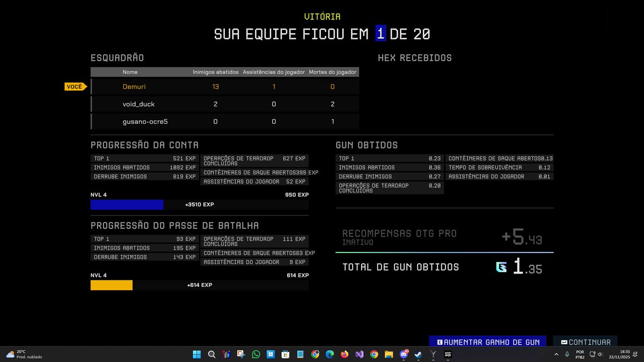Open the network tray icon
The image size is (644, 362).
(592, 354)
